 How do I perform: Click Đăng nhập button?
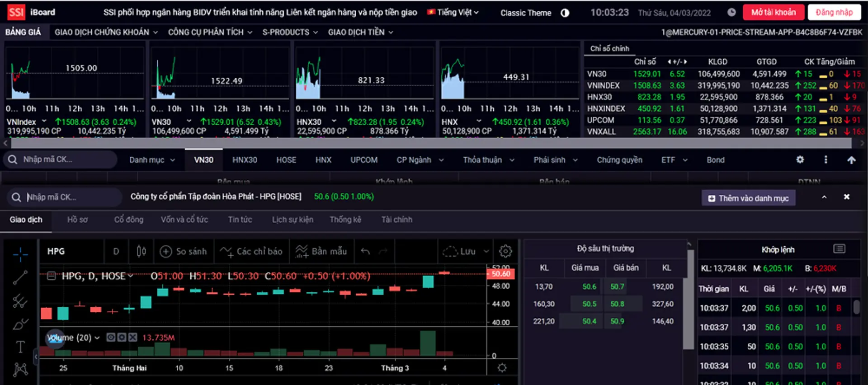pos(834,12)
